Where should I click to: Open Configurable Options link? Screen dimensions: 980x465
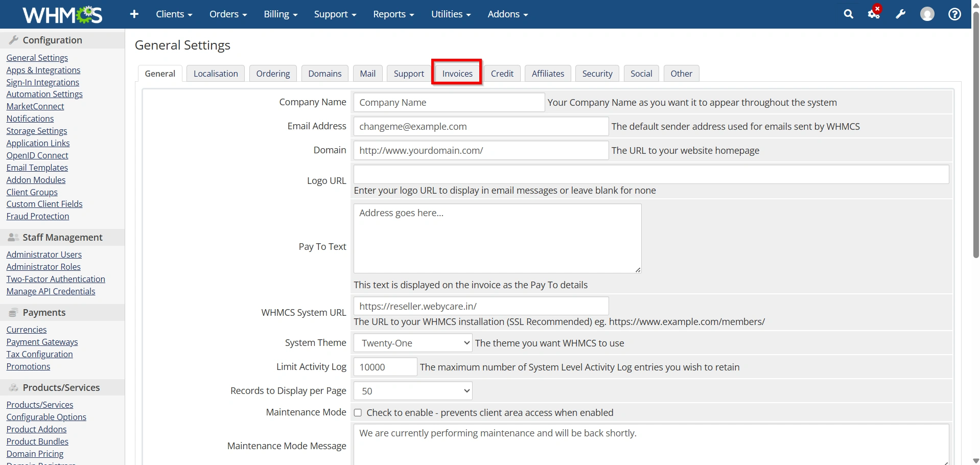coord(46,417)
